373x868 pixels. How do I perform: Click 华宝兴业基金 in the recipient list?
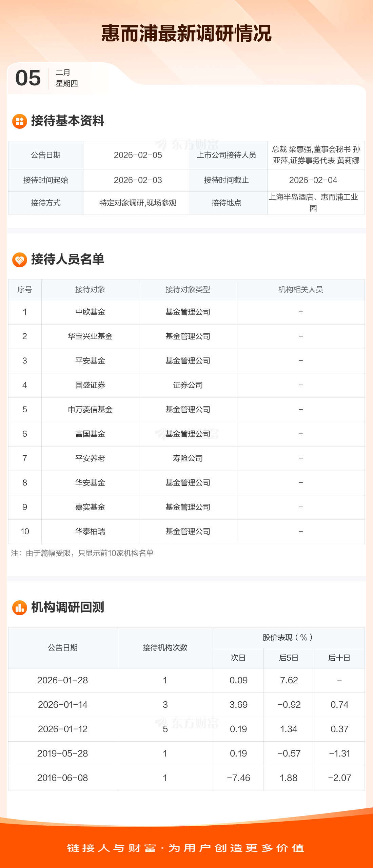[x=90, y=336]
